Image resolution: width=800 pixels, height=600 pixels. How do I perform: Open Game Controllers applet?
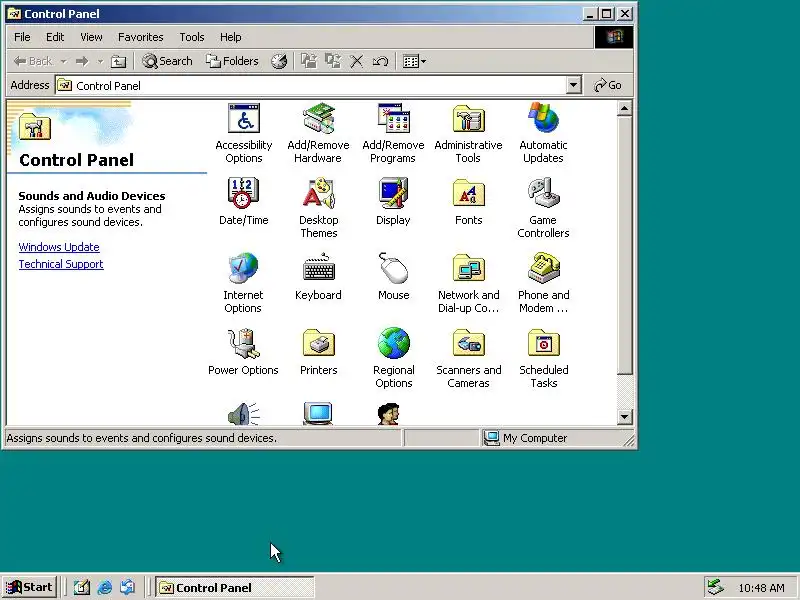coord(543,208)
